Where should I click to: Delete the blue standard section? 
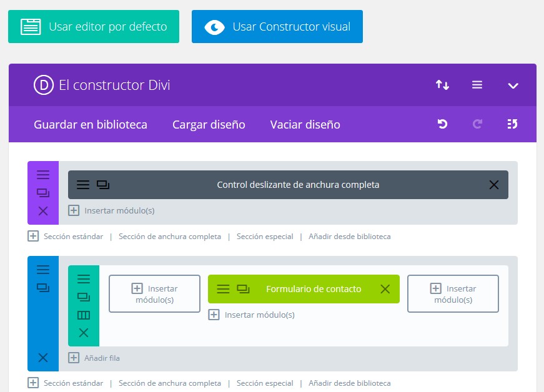[43, 358]
